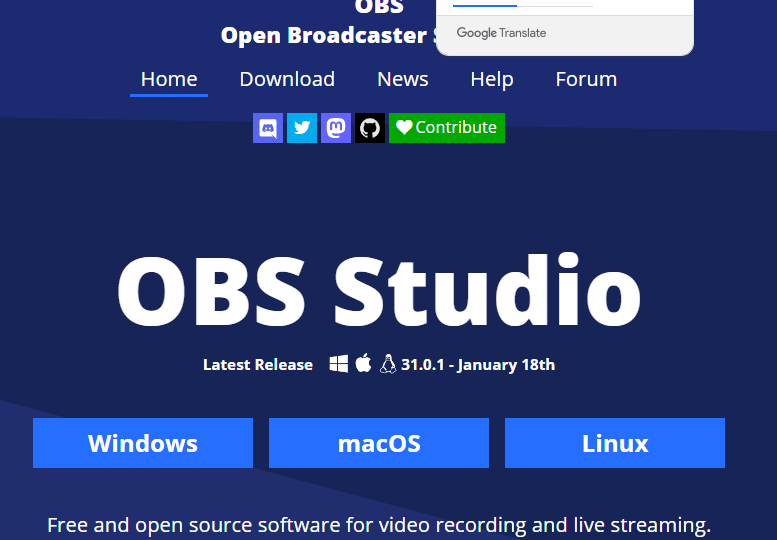Viewport: 777px width, 540px height.
Task: Open the Twitter icon link
Action: pyautogui.click(x=302, y=128)
